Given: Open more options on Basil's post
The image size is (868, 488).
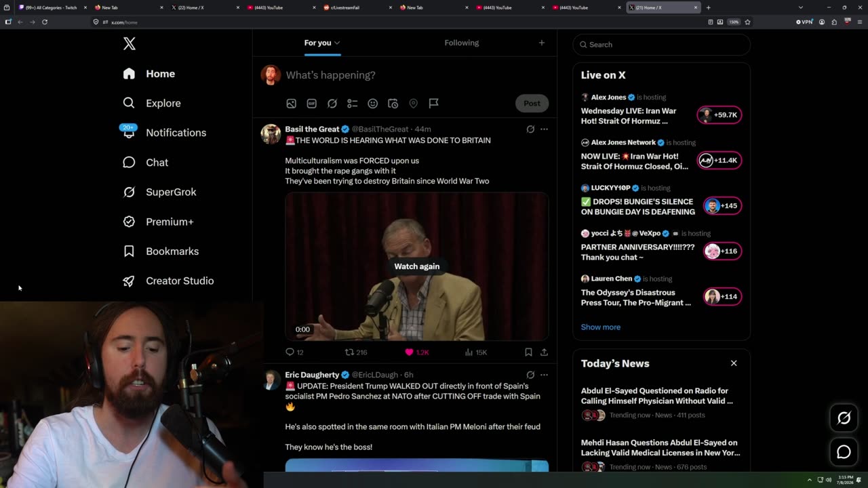Looking at the screenshot, I should click(544, 129).
